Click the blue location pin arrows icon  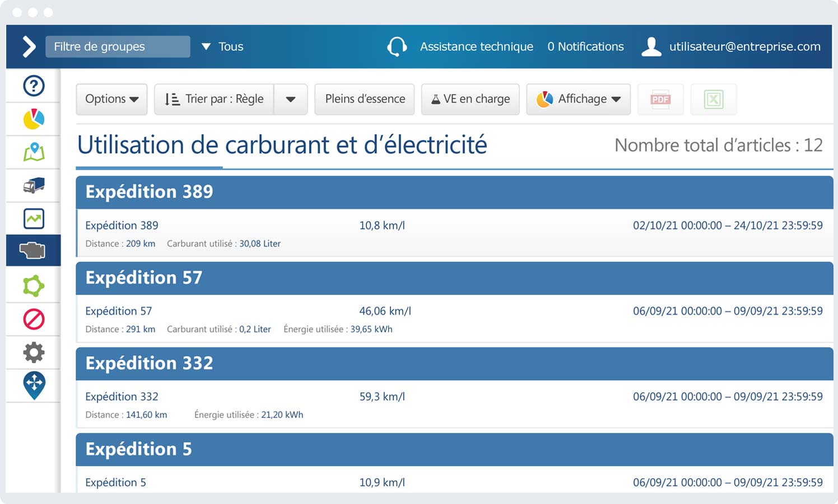(x=34, y=385)
